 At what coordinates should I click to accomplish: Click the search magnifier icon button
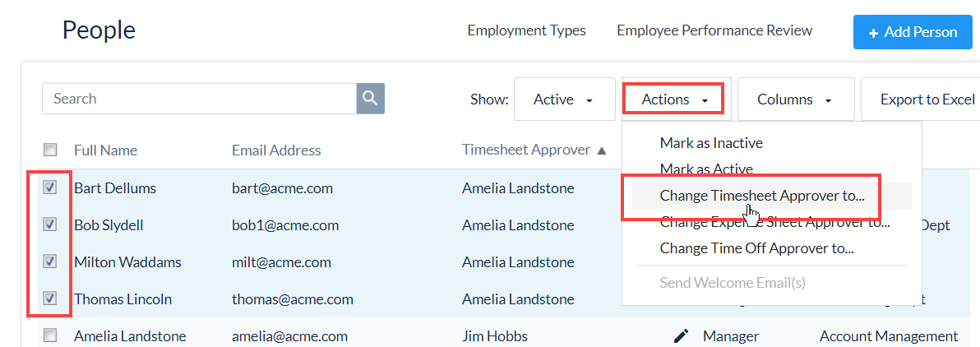[371, 98]
